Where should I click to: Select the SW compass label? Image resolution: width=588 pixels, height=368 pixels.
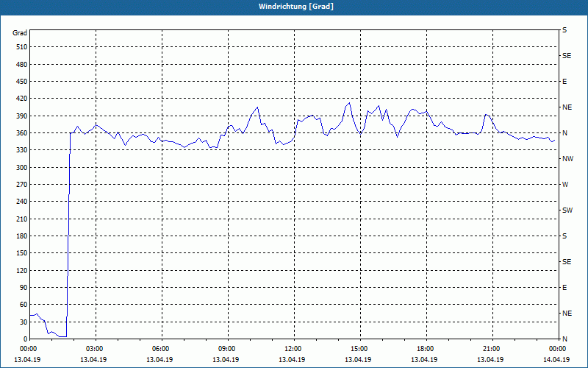click(567, 210)
